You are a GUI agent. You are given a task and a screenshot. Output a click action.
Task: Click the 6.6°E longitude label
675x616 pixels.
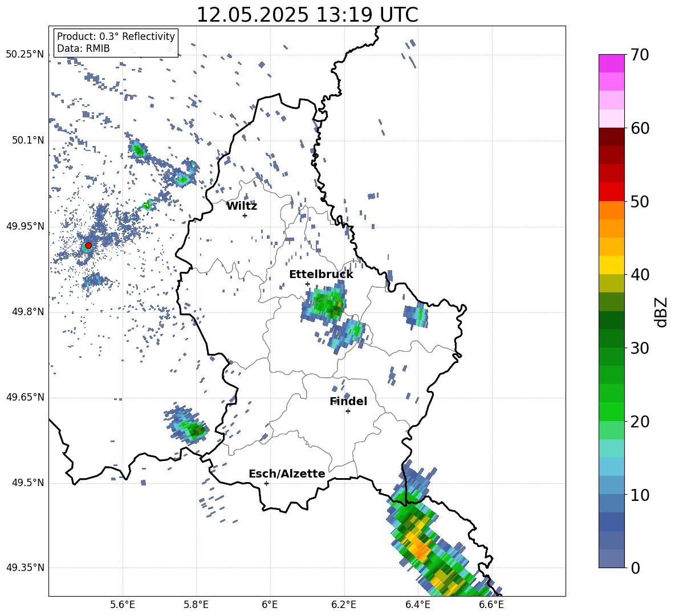pyautogui.click(x=491, y=605)
